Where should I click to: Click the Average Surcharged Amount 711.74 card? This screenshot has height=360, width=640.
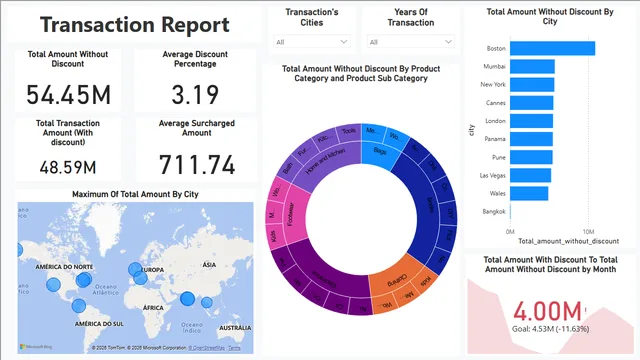[196, 150]
